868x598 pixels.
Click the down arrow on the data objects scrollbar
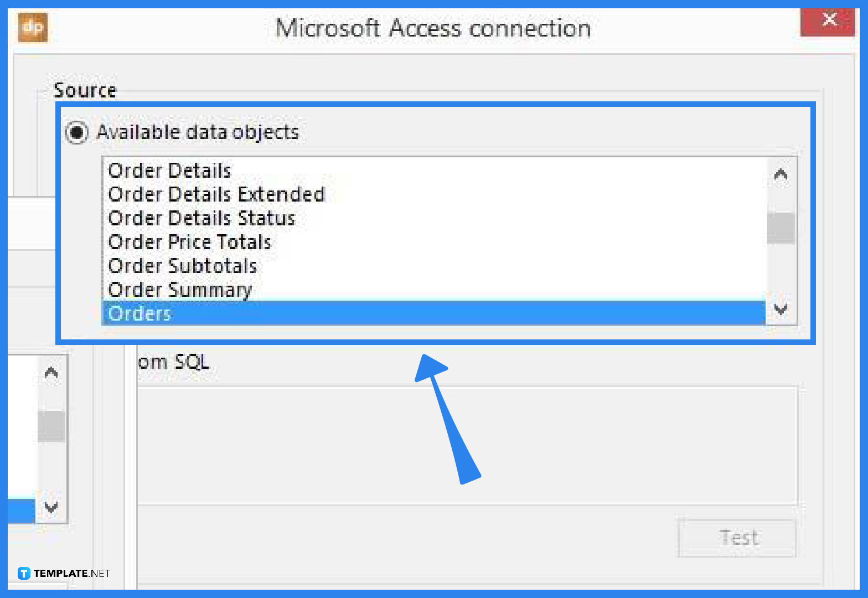pos(781,310)
